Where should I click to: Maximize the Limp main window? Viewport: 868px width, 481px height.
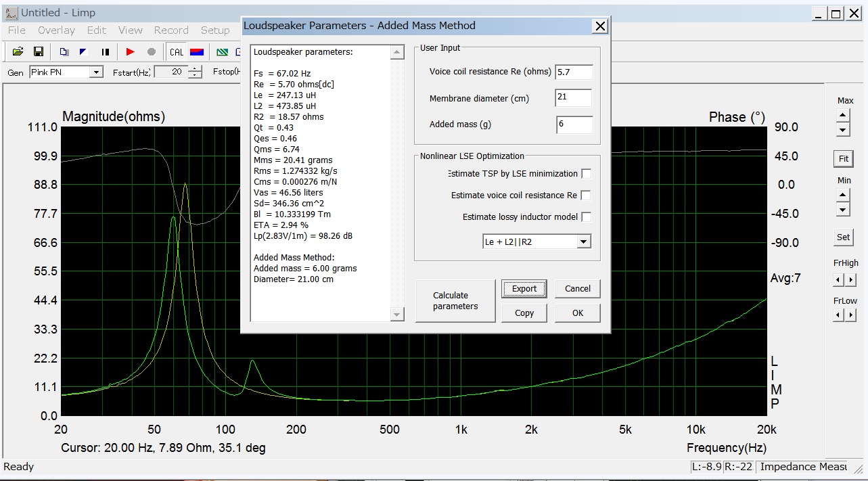[836, 14]
